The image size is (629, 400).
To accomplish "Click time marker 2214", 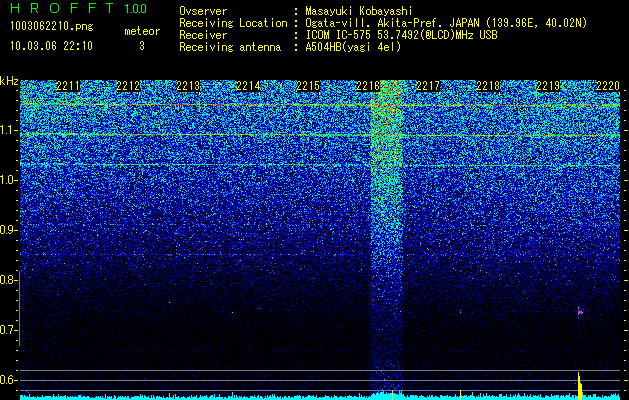I will tap(248, 86).
